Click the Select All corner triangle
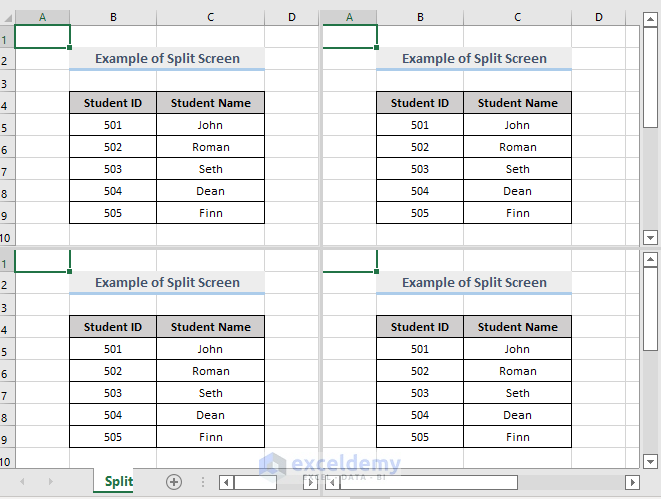Viewport: 661px width, 499px height. pos(8,17)
